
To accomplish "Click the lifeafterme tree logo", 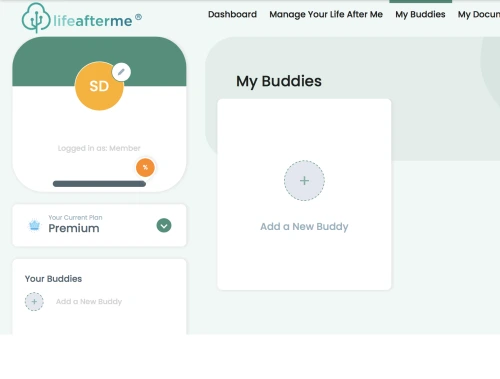I will [36, 18].
